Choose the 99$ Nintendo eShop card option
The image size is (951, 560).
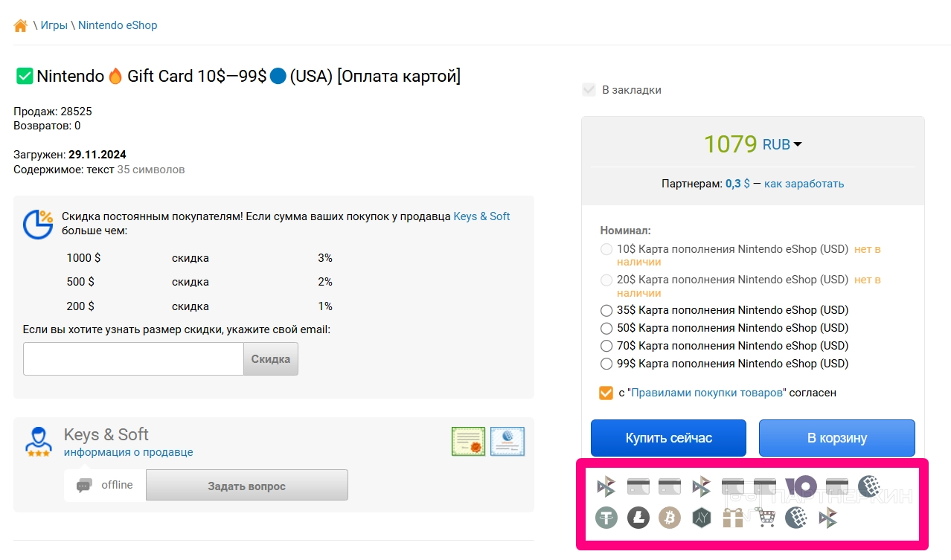tap(606, 364)
